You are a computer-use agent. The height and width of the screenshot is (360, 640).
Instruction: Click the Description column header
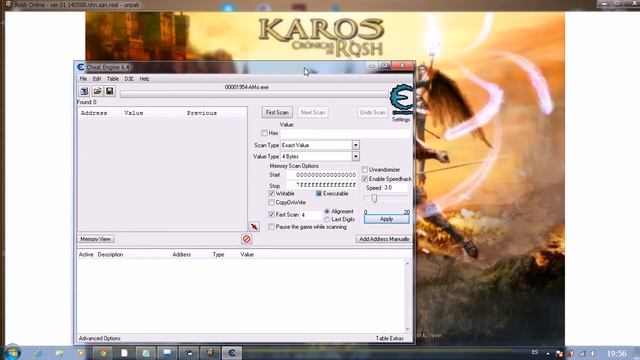click(x=110, y=255)
